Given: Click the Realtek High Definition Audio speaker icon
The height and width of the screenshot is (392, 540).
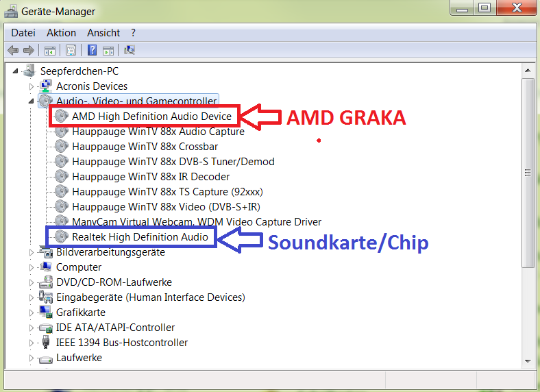Looking at the screenshot, I should [61, 236].
